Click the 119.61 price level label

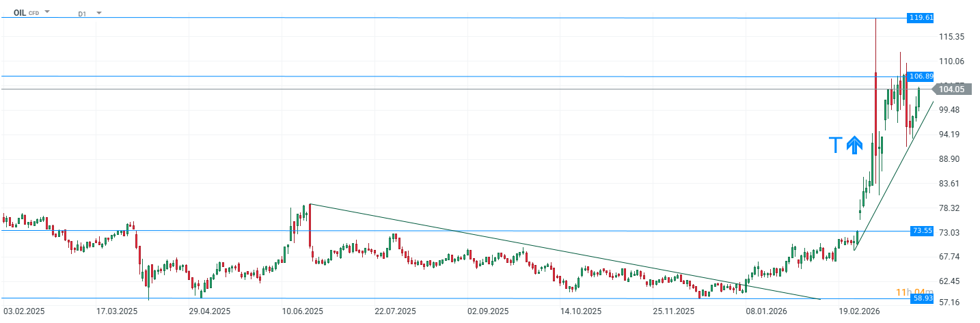(921, 18)
